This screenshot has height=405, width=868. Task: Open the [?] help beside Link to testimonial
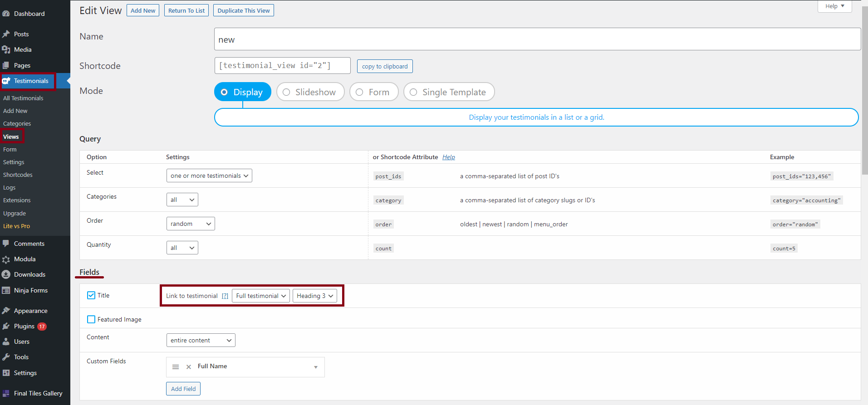point(225,296)
